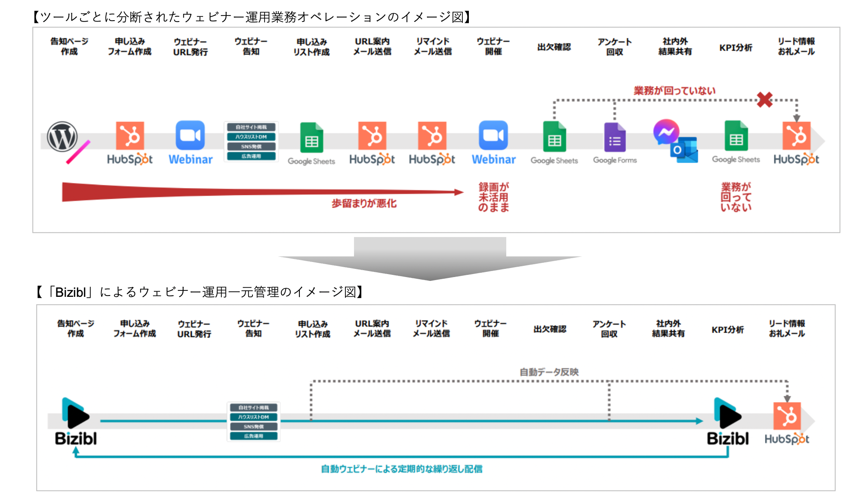Image resolution: width=868 pixels, height=493 pixels.
Task: Click the 自社サイト掲載 tag in the upper diagram
Action: pos(251,127)
